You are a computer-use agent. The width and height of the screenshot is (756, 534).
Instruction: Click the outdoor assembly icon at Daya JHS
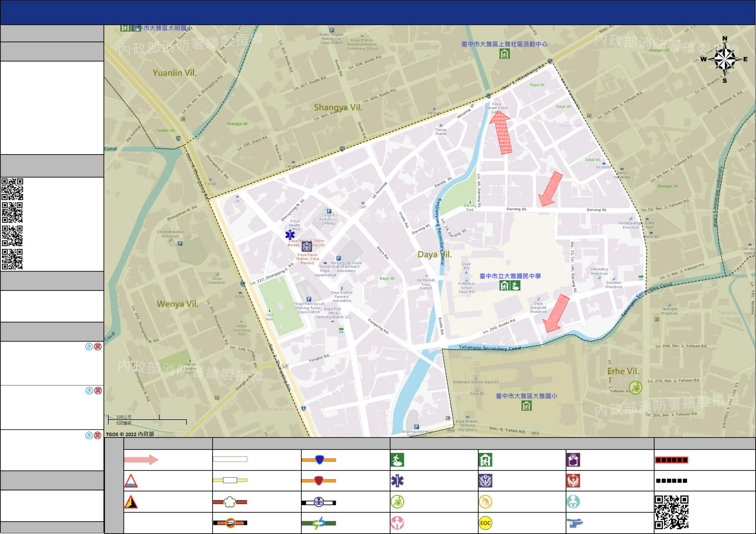point(515,286)
